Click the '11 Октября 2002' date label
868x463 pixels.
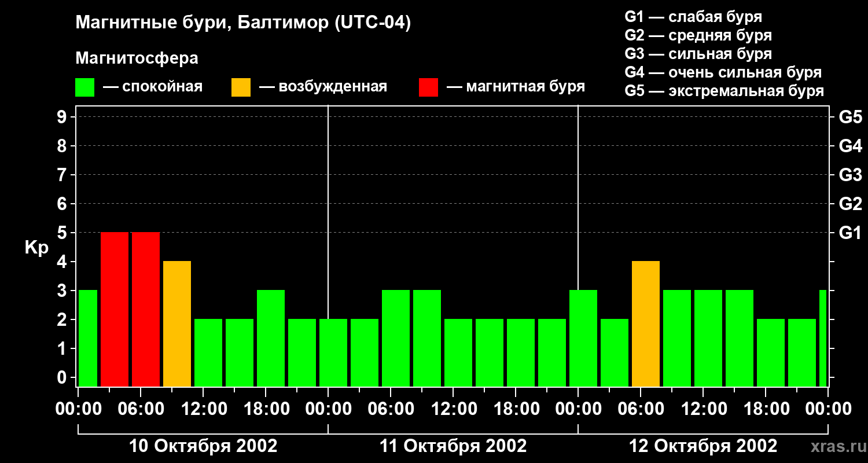pos(453,446)
